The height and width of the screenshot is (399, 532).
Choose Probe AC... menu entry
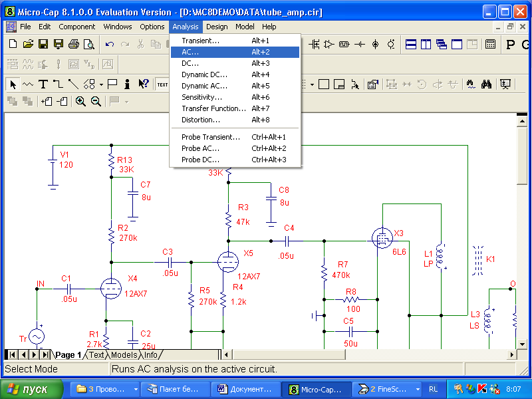pyautogui.click(x=235, y=148)
